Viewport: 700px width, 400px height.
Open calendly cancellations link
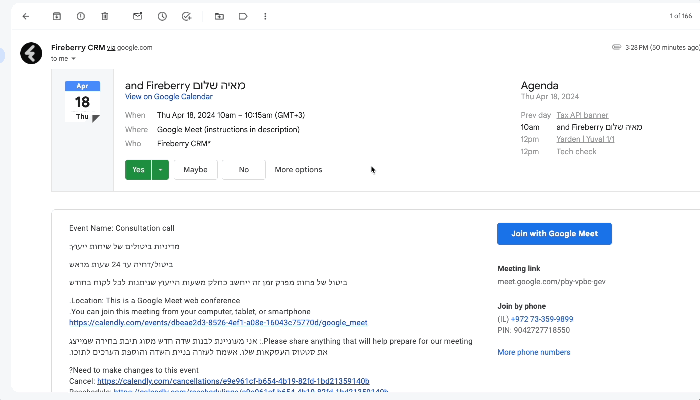(233, 381)
